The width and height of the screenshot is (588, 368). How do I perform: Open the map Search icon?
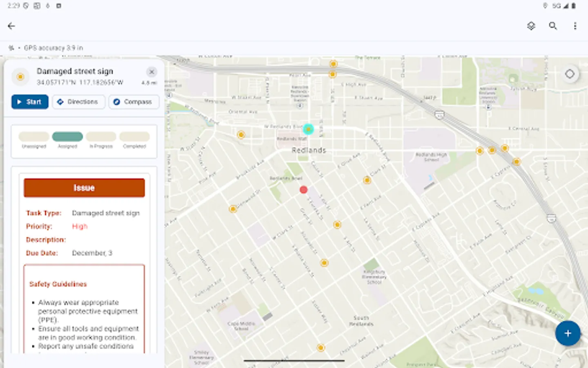point(553,26)
